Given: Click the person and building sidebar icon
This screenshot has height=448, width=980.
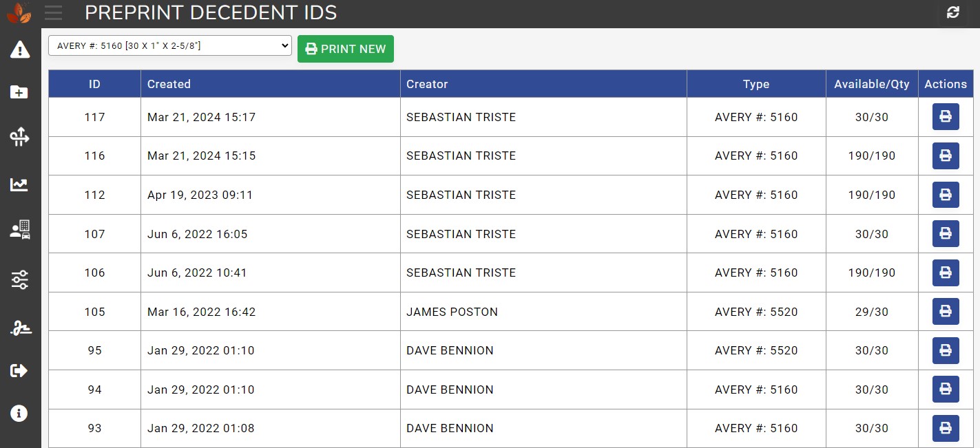Looking at the screenshot, I should (x=19, y=230).
